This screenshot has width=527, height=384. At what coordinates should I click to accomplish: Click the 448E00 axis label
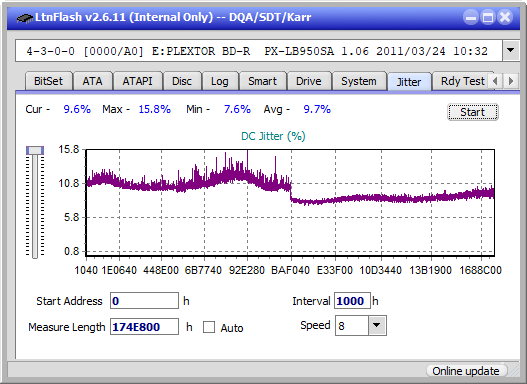[x=161, y=270]
